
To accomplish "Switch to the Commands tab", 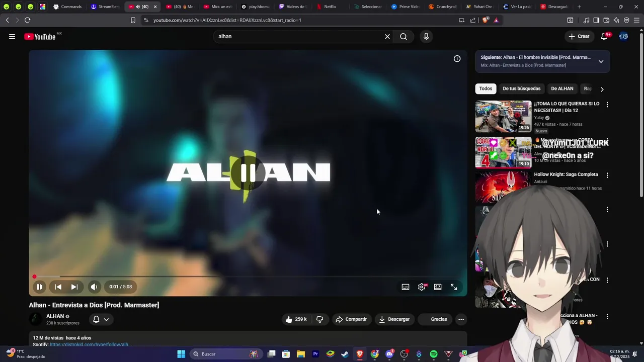I will pyautogui.click(x=67, y=7).
